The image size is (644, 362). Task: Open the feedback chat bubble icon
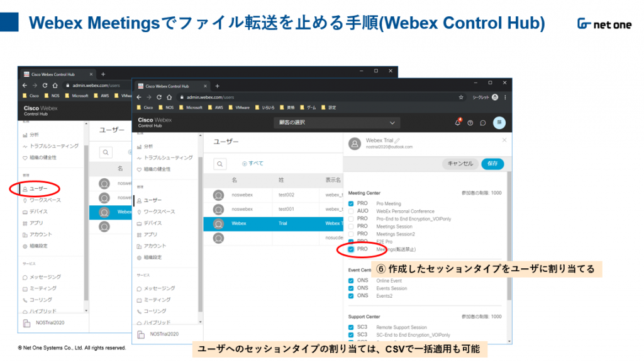click(483, 123)
